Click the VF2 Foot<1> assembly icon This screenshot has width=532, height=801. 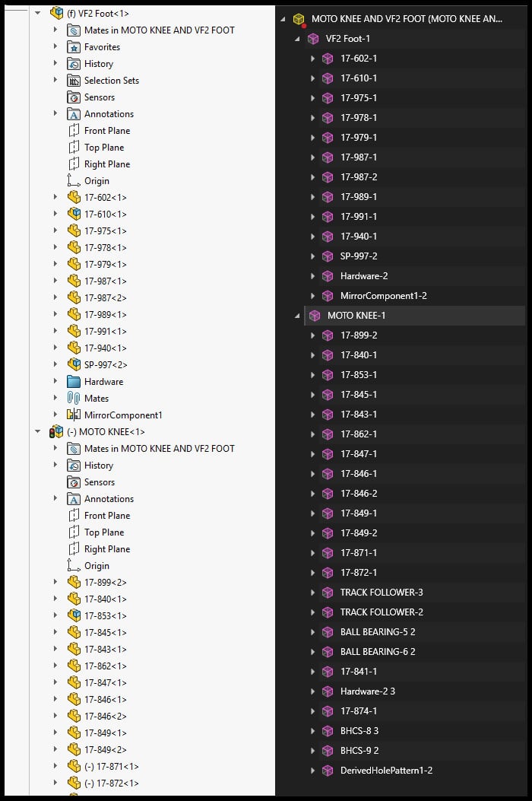(56, 13)
